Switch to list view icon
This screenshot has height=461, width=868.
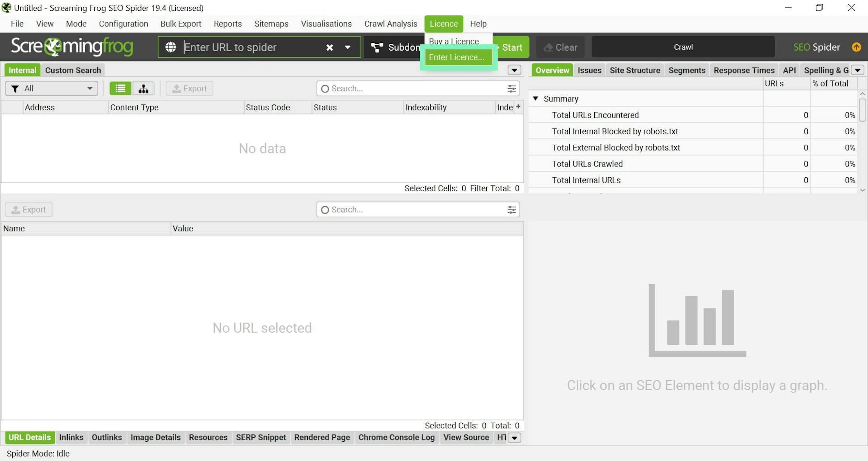(120, 88)
